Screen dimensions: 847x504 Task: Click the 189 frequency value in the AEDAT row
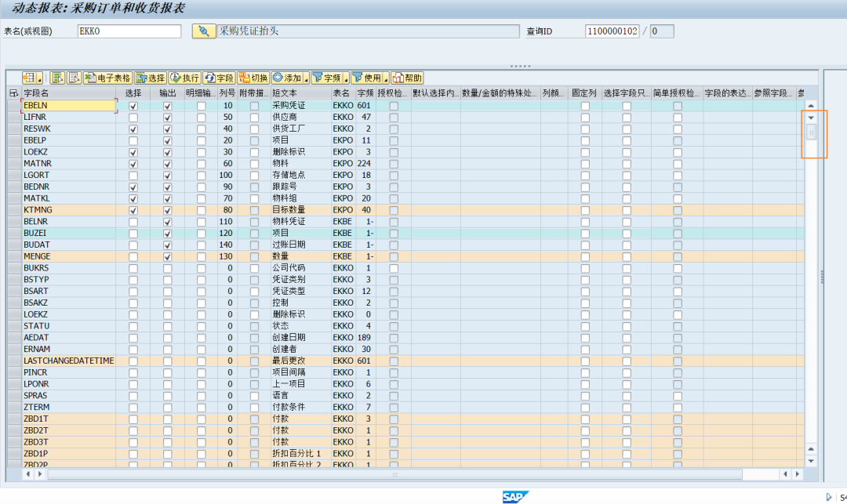(364, 338)
